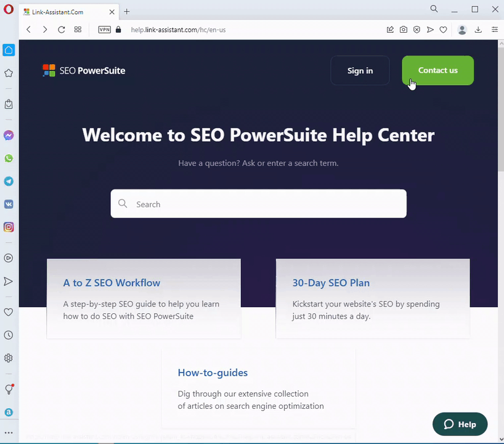504x444 pixels.
Task: Open Telegram in the sidebar
Action: [x=9, y=181]
